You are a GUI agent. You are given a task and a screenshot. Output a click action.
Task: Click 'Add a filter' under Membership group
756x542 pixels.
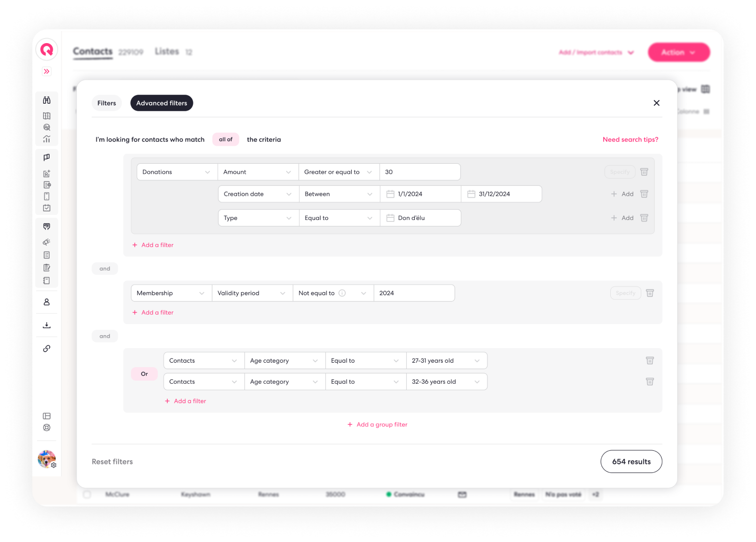153,313
